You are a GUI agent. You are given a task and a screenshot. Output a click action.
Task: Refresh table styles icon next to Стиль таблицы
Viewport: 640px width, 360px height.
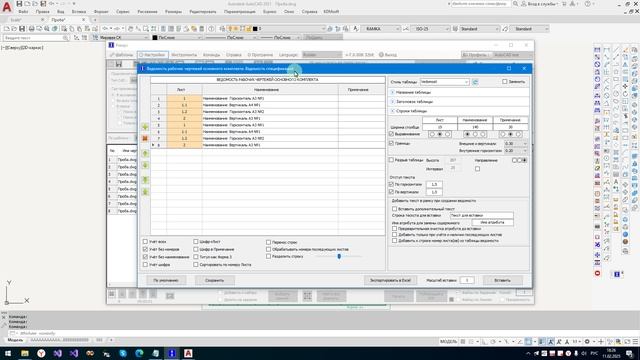(x=475, y=82)
